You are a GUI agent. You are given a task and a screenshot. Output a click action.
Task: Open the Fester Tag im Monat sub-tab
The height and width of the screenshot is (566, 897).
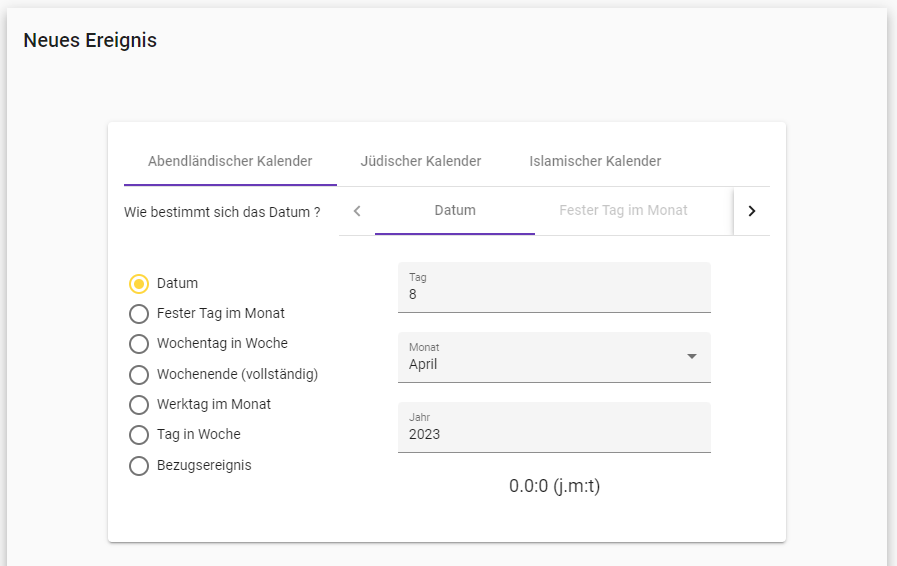point(623,211)
